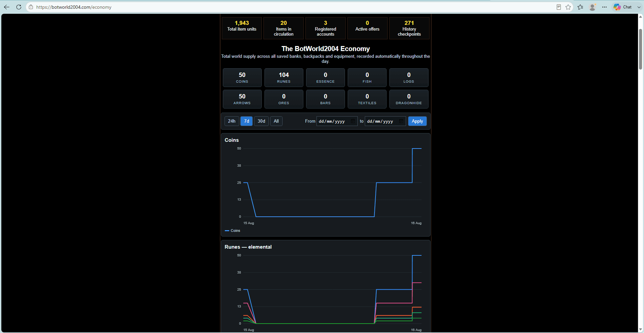
Task: Focus the to date input field
Action: (x=385, y=121)
